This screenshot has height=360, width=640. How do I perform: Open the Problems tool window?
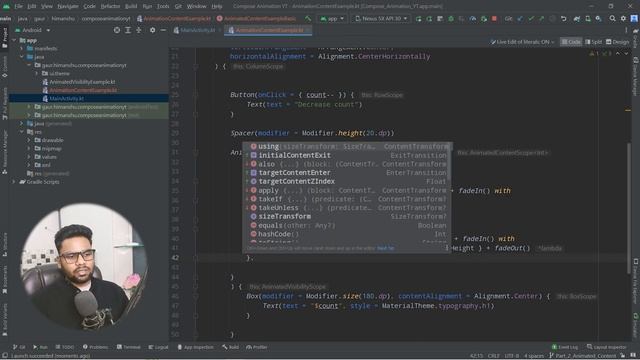pyautogui.click(x=96, y=347)
